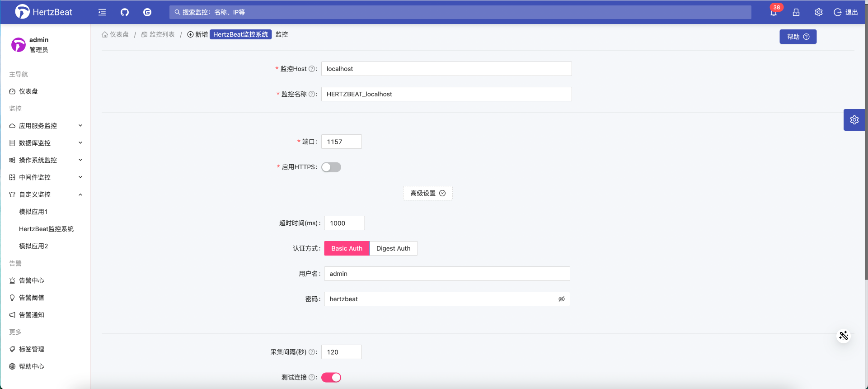The height and width of the screenshot is (389, 868).
Task: Disable the 测试连接 switch
Action: click(331, 378)
